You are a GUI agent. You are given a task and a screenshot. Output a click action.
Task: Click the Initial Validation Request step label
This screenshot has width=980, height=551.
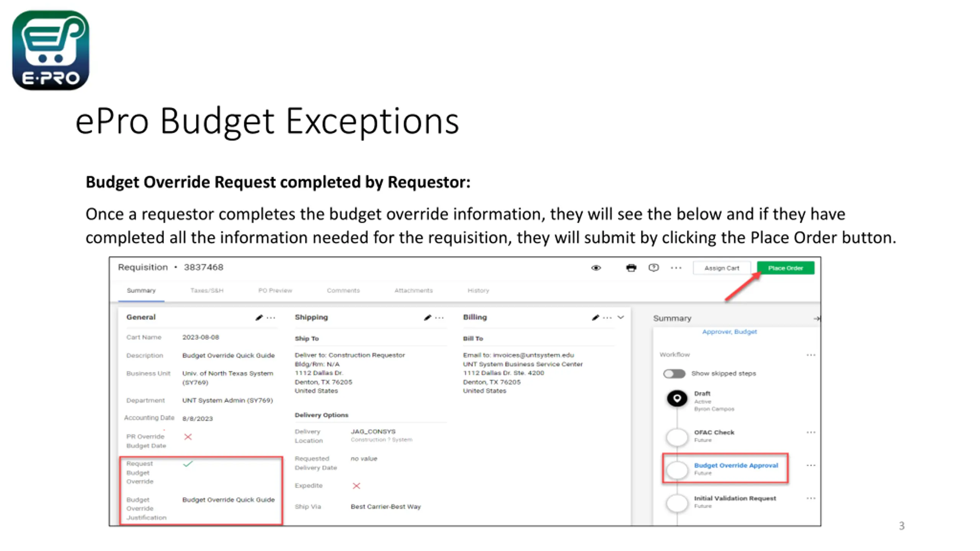(735, 498)
